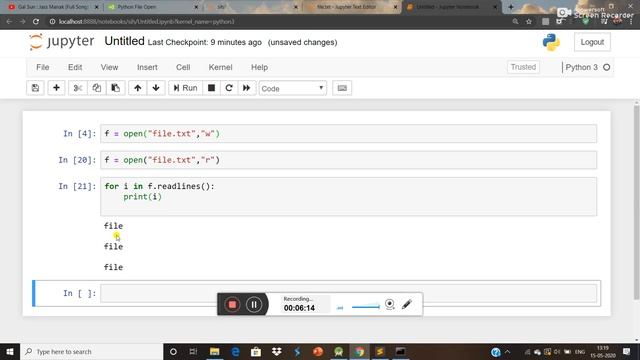Stop the screen recording red button
640x360 pixels.
coord(232,304)
